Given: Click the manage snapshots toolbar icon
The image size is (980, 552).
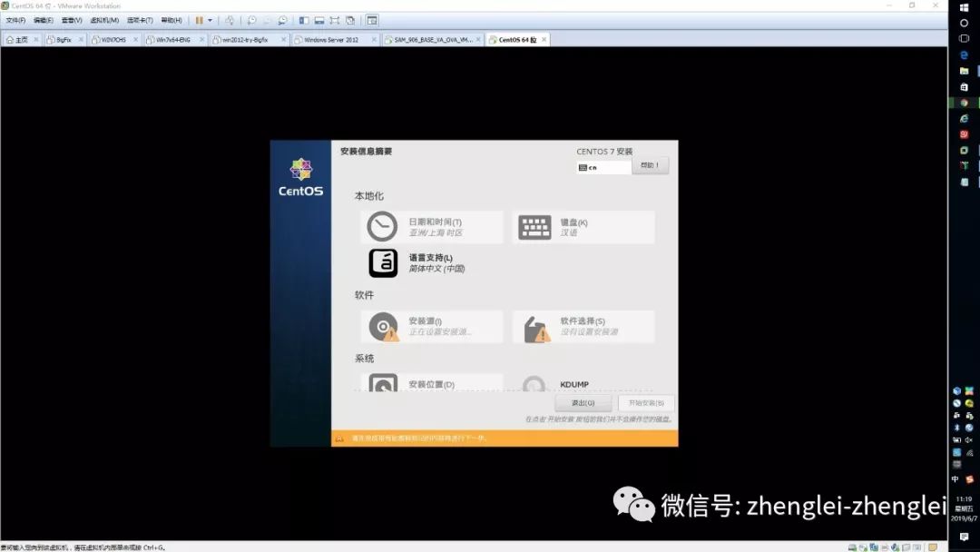Looking at the screenshot, I should [282, 21].
